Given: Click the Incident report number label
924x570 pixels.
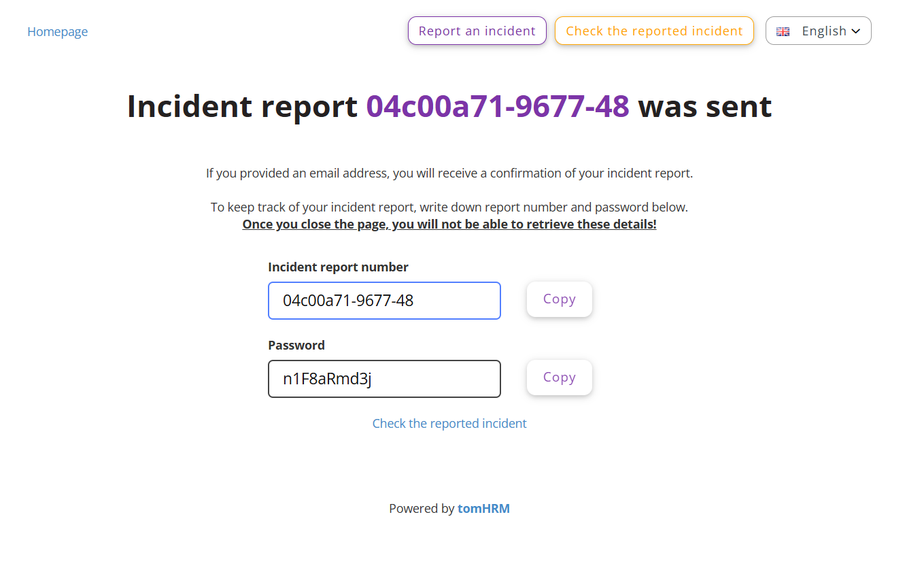Looking at the screenshot, I should click(338, 267).
